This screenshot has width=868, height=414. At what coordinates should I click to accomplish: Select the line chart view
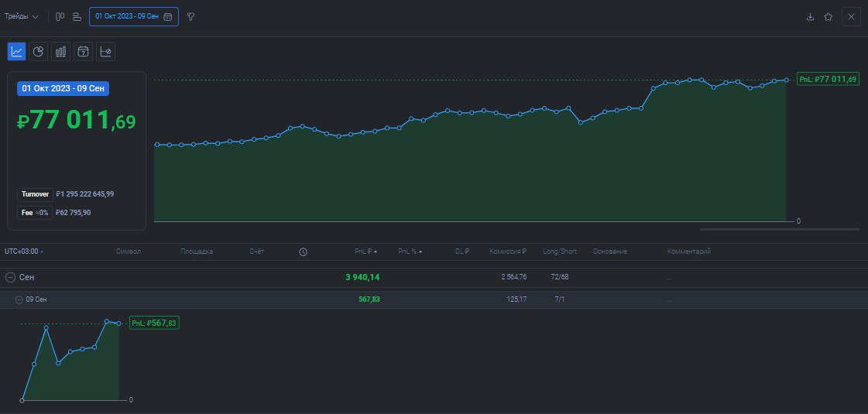tap(16, 52)
